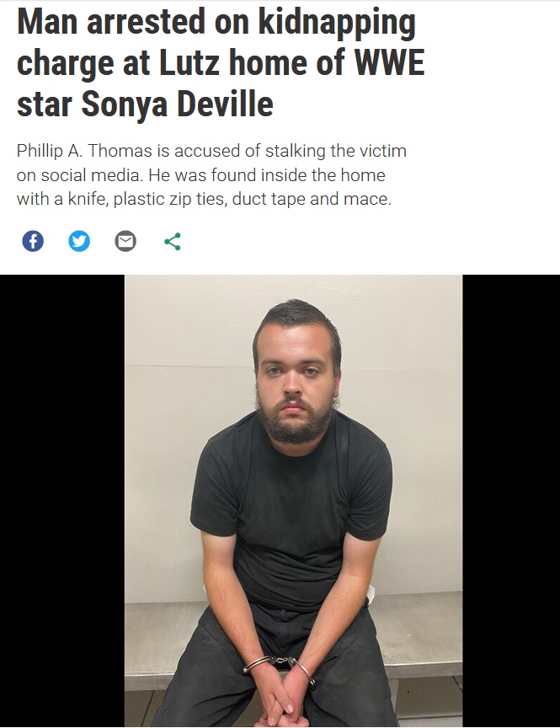Click the article headline about kidnapping charge

pos(221,62)
